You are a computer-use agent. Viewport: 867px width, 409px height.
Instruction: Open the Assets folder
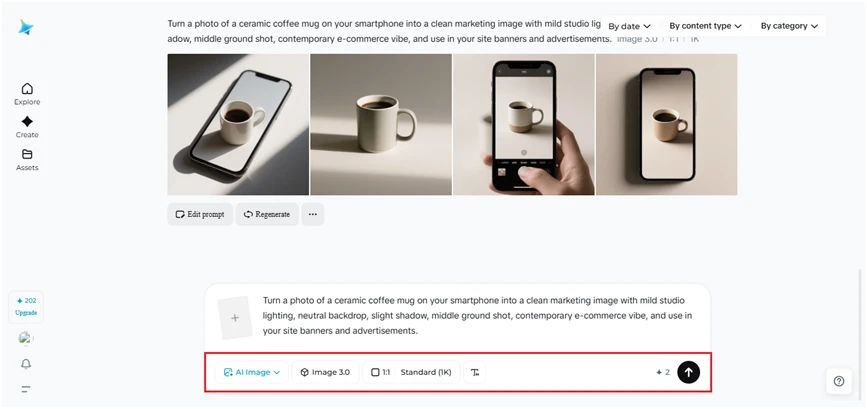[27, 158]
